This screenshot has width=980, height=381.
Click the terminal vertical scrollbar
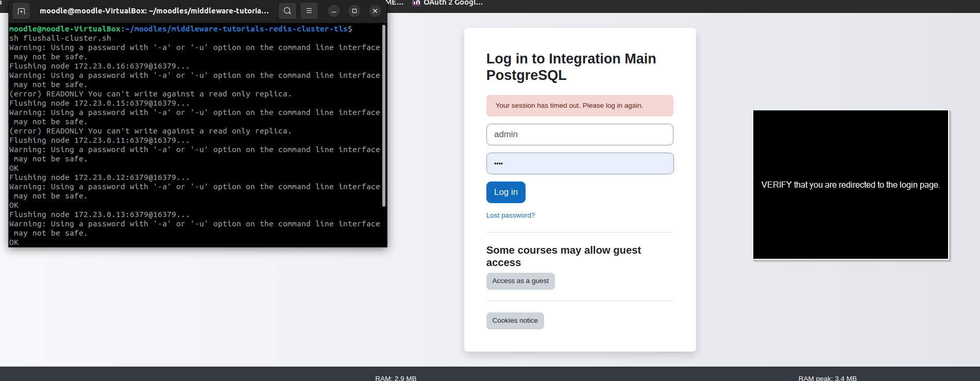click(384, 116)
